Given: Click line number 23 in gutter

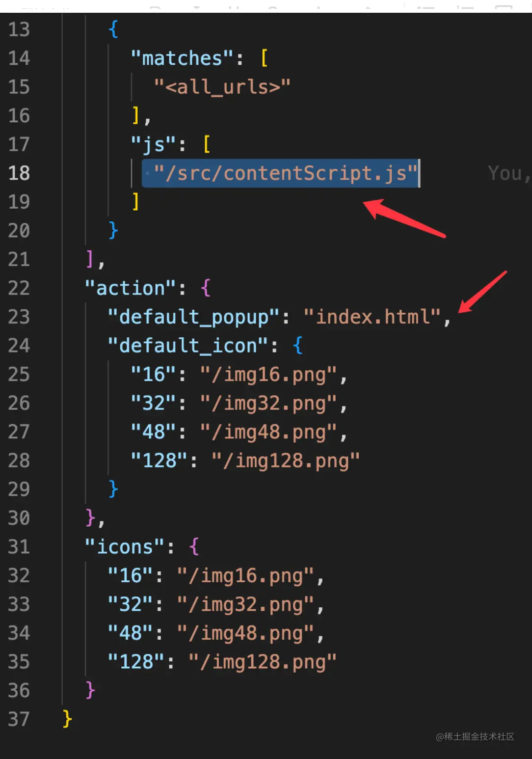Looking at the screenshot, I should click(x=19, y=317).
